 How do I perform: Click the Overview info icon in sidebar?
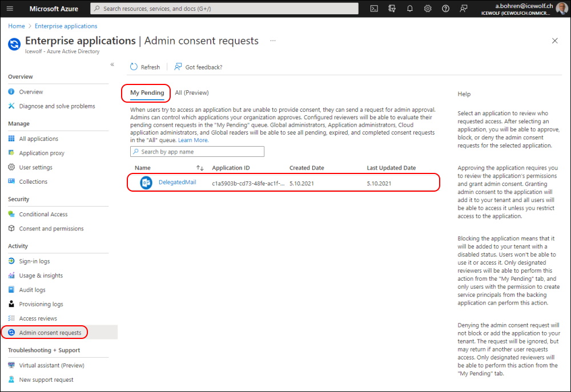point(11,92)
